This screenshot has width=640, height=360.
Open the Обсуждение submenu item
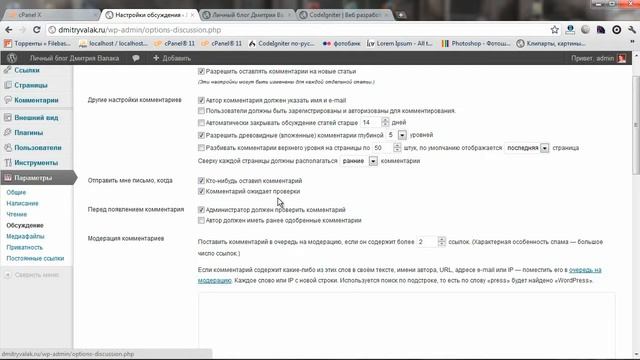(25, 225)
